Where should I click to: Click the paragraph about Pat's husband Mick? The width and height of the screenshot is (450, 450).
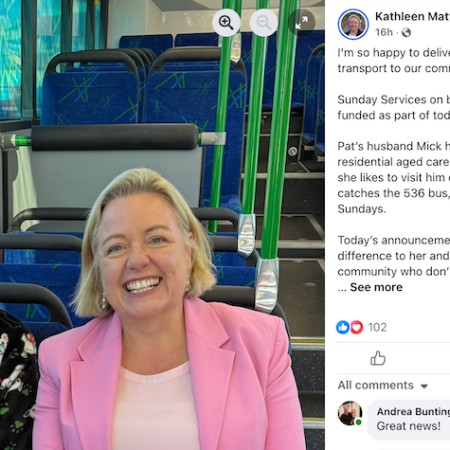pyautogui.click(x=394, y=177)
